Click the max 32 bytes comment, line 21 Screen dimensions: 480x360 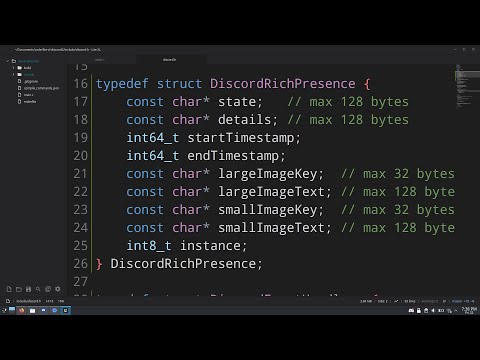click(x=398, y=174)
